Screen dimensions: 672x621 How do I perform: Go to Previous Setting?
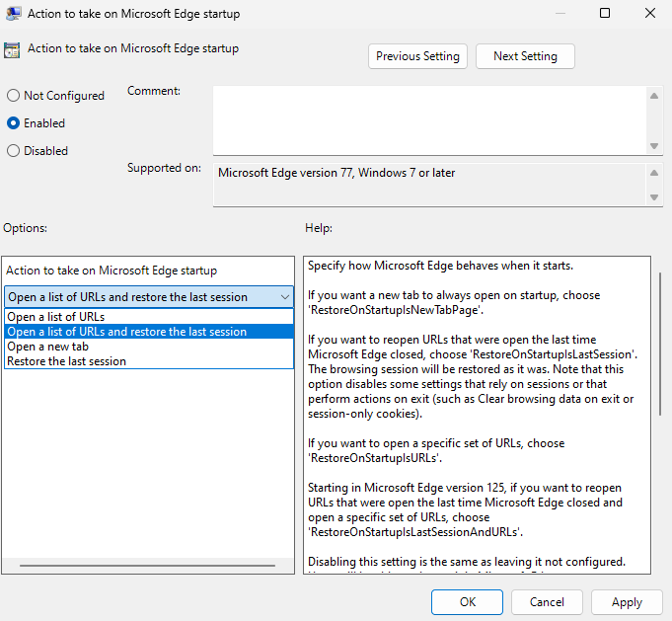point(417,56)
